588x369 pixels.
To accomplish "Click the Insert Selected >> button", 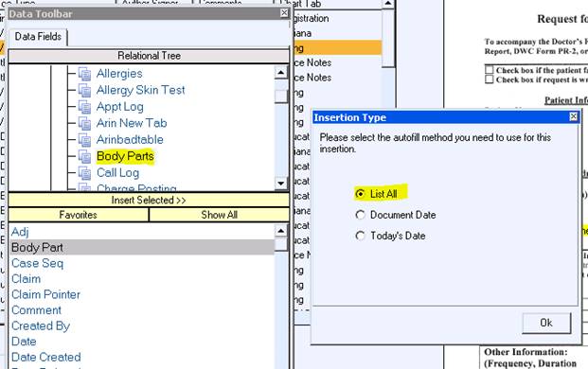I will [149, 200].
